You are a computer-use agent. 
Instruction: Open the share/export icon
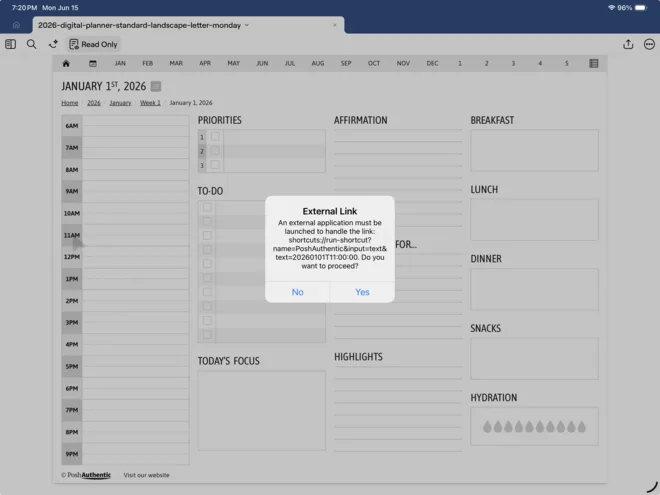(x=628, y=44)
